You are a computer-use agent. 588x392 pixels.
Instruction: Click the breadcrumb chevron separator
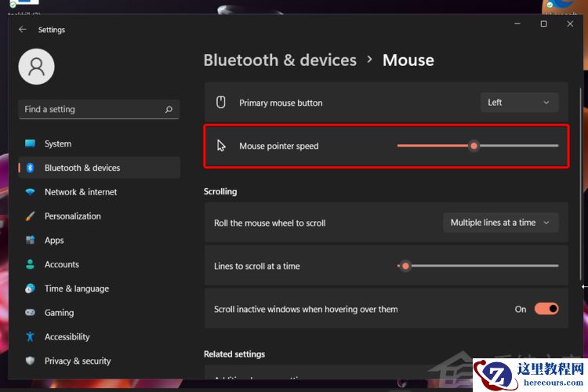370,60
